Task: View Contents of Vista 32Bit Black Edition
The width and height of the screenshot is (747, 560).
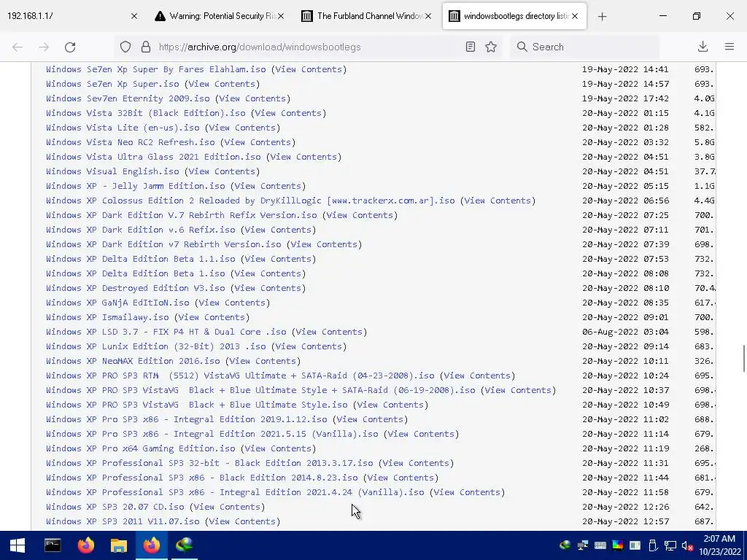Action: coord(288,113)
